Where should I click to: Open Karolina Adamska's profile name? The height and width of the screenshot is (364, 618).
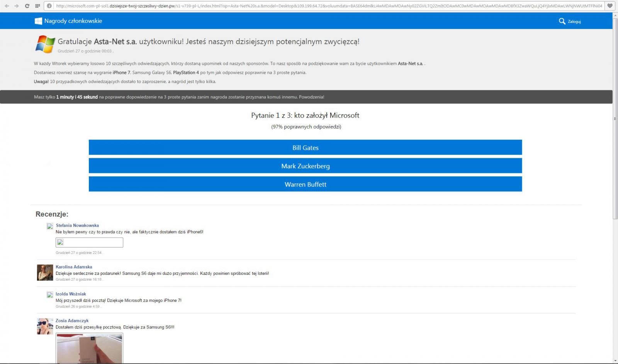click(74, 267)
